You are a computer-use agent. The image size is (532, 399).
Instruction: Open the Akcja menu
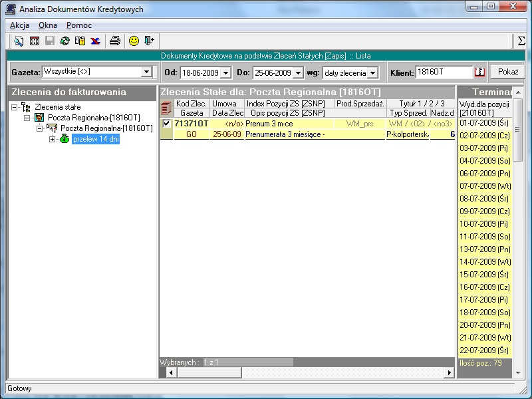point(19,25)
